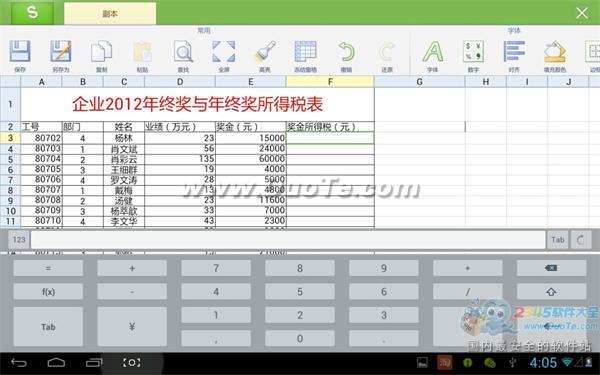Focus the cell formula input field
Screen dimensions: 600x375
coord(288,240)
